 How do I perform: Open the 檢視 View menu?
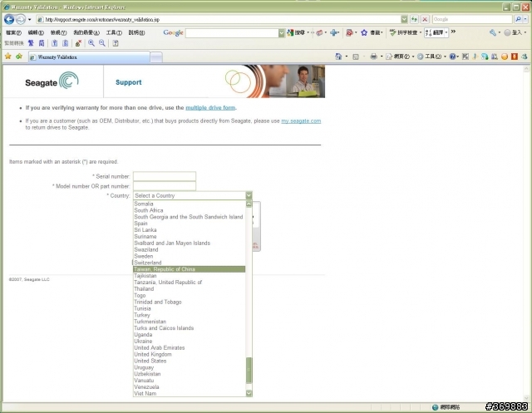(x=58, y=32)
